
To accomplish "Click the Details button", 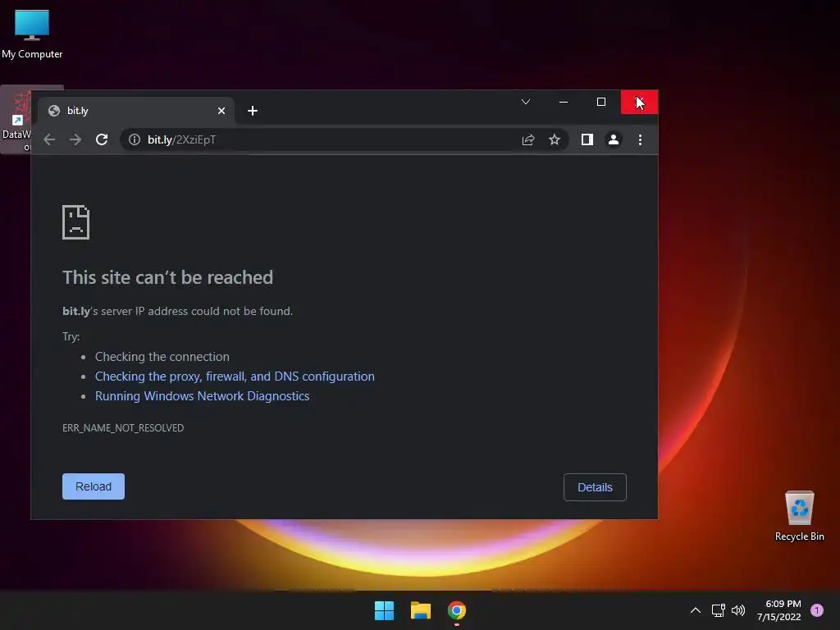I will (x=595, y=487).
